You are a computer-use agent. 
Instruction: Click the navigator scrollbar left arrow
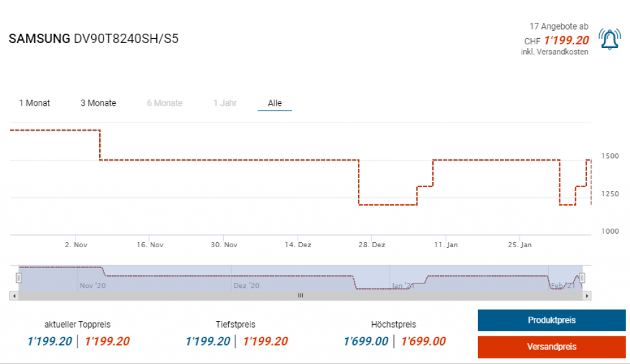13,296
